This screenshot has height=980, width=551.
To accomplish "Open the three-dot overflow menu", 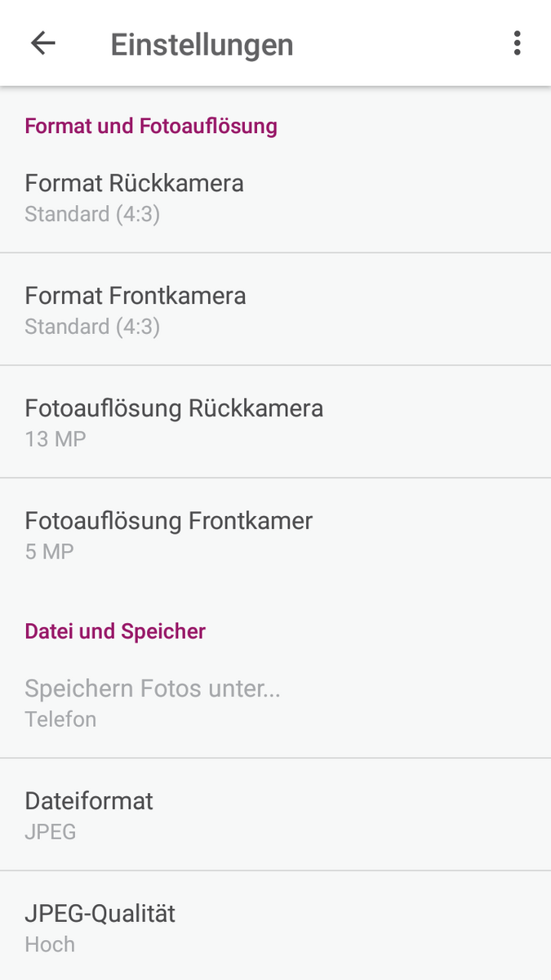I will pyautogui.click(x=517, y=43).
